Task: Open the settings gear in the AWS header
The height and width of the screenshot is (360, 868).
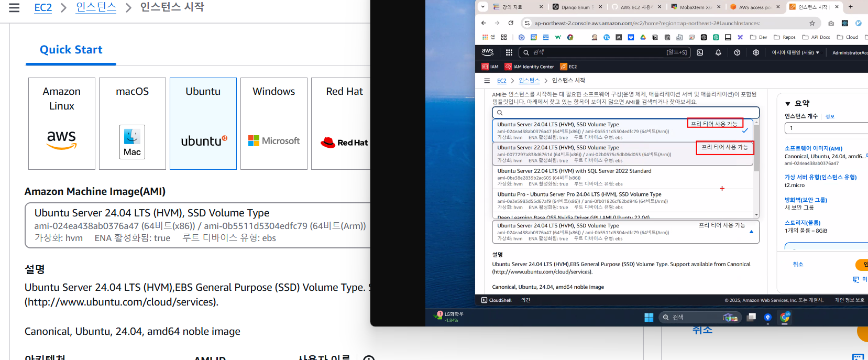Action: tap(756, 52)
